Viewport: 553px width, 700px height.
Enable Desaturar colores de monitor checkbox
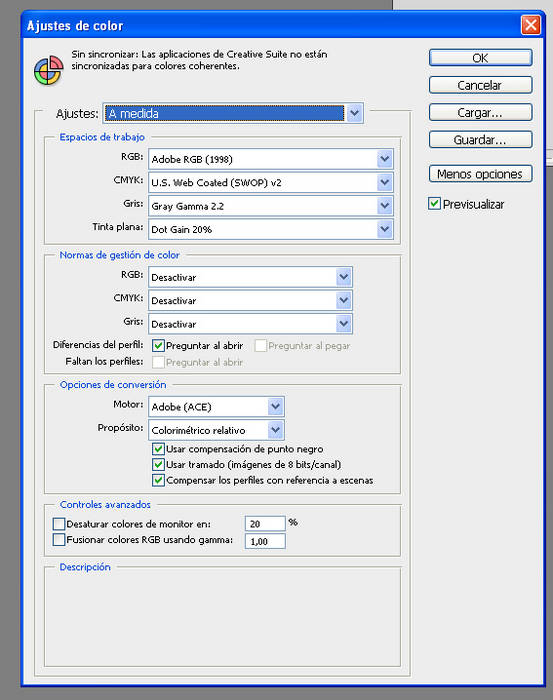point(59,524)
